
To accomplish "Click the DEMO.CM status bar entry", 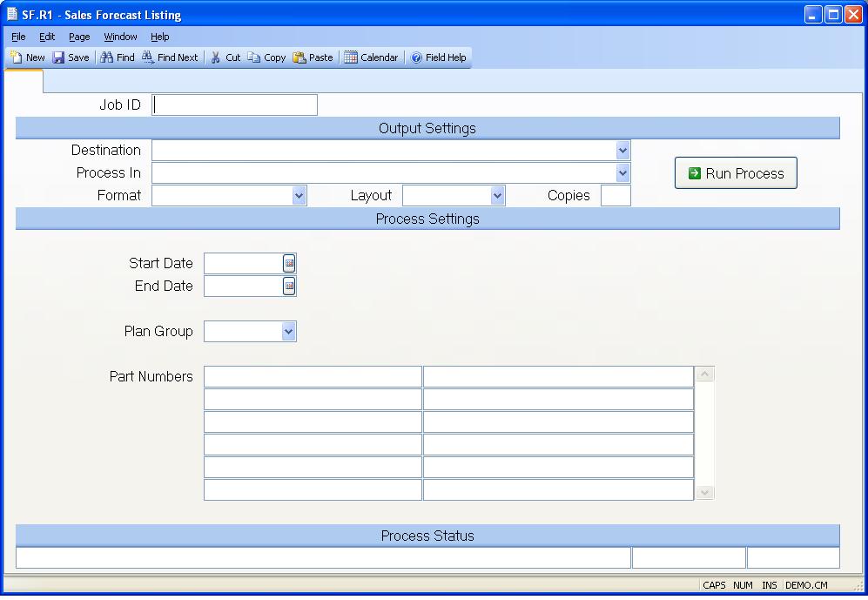I will pos(806,585).
